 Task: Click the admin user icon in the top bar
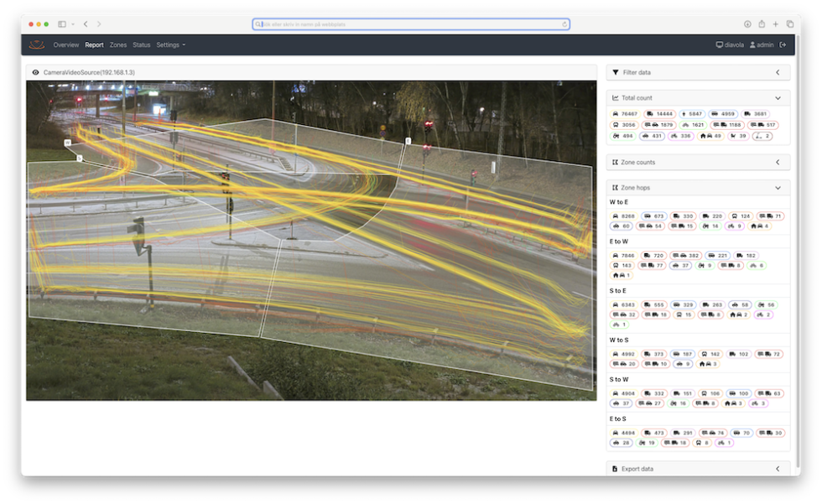pyautogui.click(x=752, y=44)
